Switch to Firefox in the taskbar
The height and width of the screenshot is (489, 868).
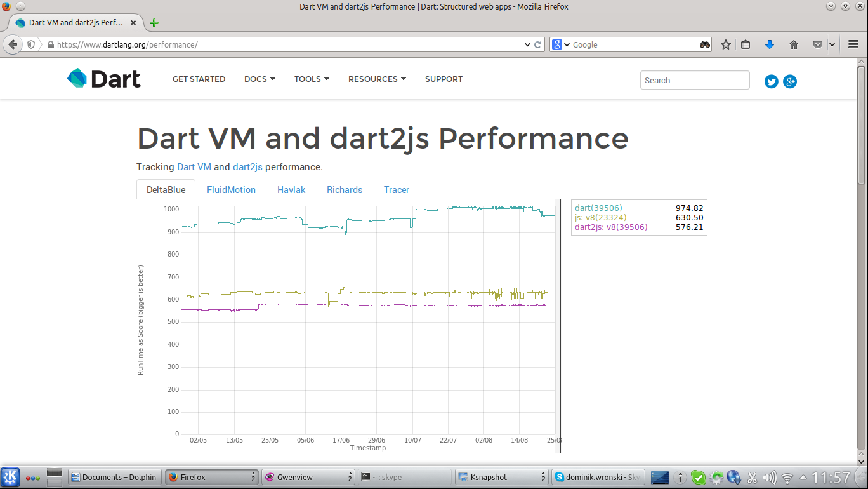click(211, 478)
